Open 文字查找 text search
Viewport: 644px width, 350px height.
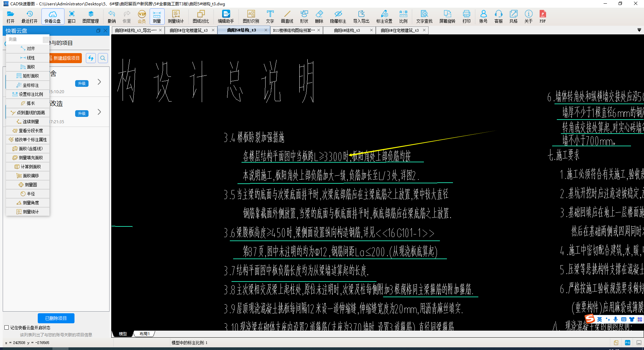pos(424,16)
